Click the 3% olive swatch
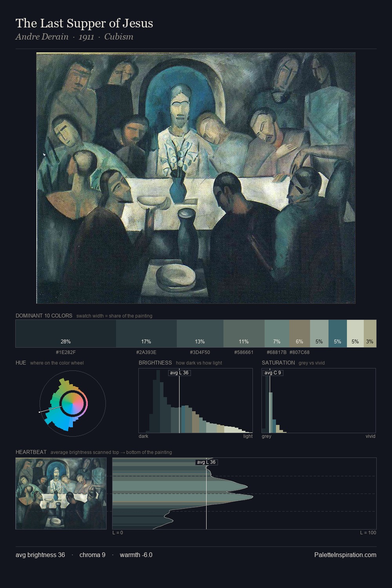The height and width of the screenshot is (588, 392). tap(370, 334)
